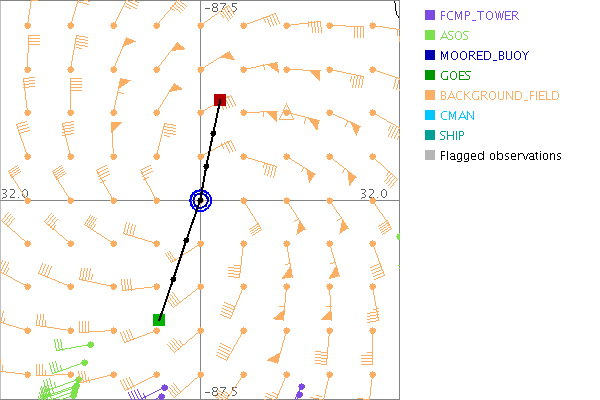Click the track point just above green square
This screenshot has height=400, width=600.
[173, 279]
